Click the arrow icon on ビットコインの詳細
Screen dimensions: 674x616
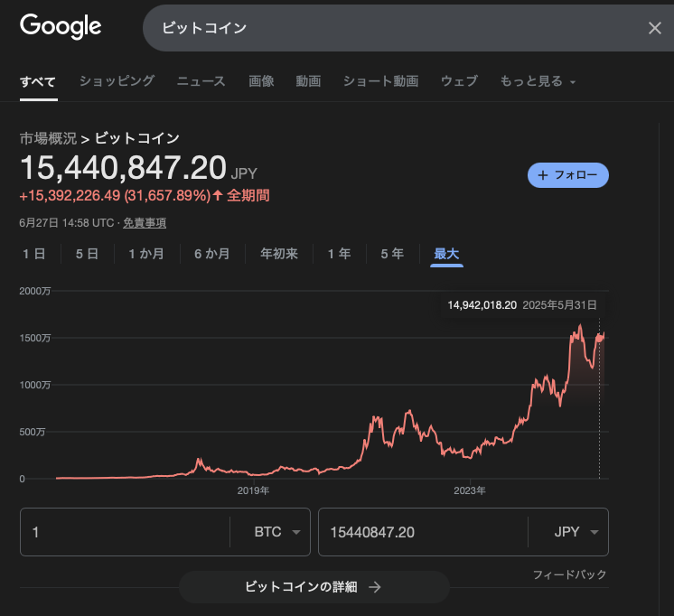[375, 587]
